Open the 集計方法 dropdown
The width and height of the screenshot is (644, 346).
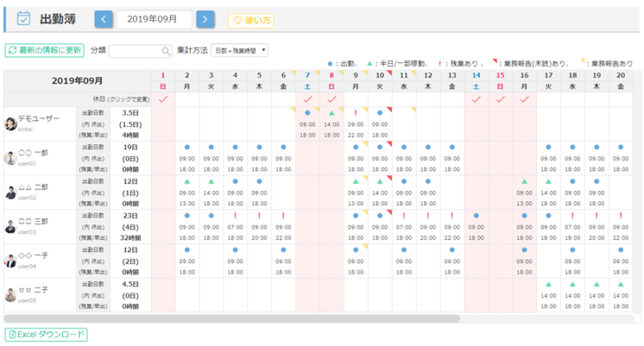[x=240, y=51]
